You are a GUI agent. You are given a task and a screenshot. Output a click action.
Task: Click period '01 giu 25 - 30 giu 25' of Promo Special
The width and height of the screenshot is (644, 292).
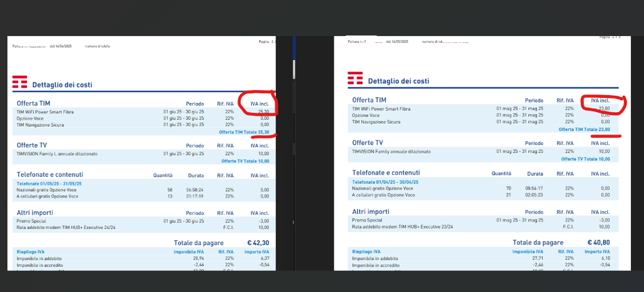pos(184,221)
